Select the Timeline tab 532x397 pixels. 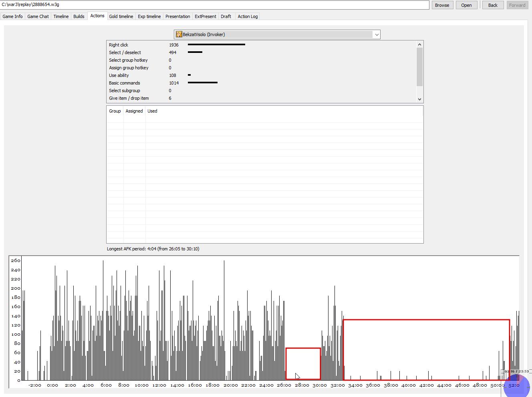pos(61,16)
